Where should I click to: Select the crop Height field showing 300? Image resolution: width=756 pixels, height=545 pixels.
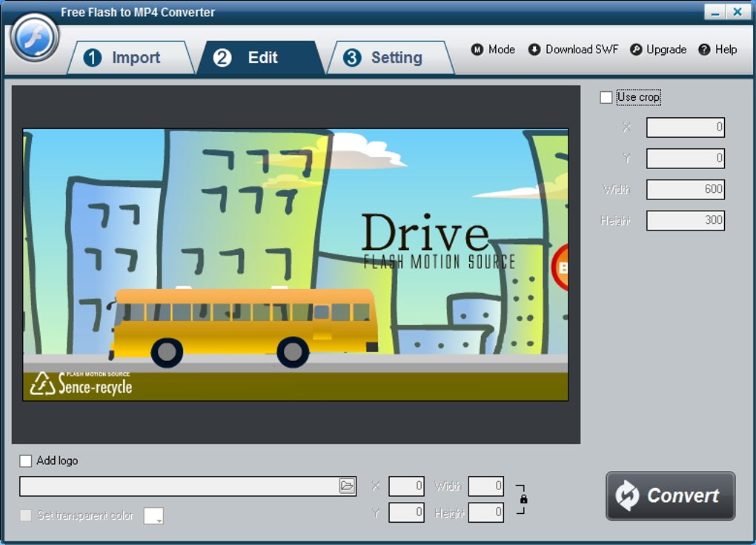click(x=685, y=220)
